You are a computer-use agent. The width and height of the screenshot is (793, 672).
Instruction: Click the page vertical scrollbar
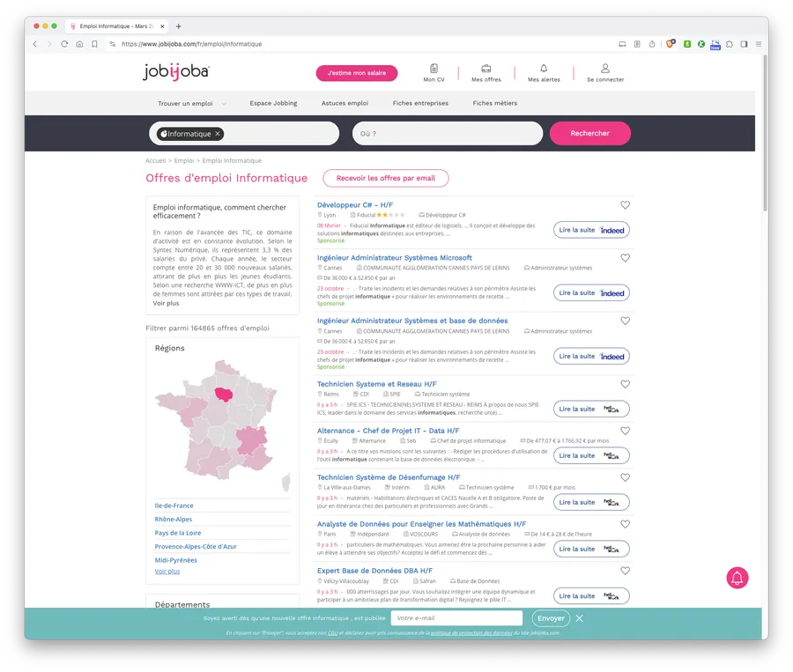(x=765, y=132)
